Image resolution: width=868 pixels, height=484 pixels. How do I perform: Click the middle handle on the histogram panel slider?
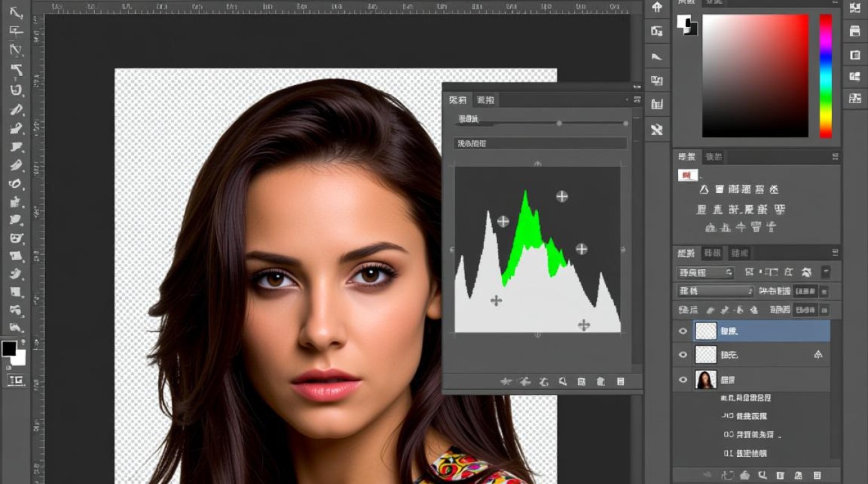[x=559, y=123]
